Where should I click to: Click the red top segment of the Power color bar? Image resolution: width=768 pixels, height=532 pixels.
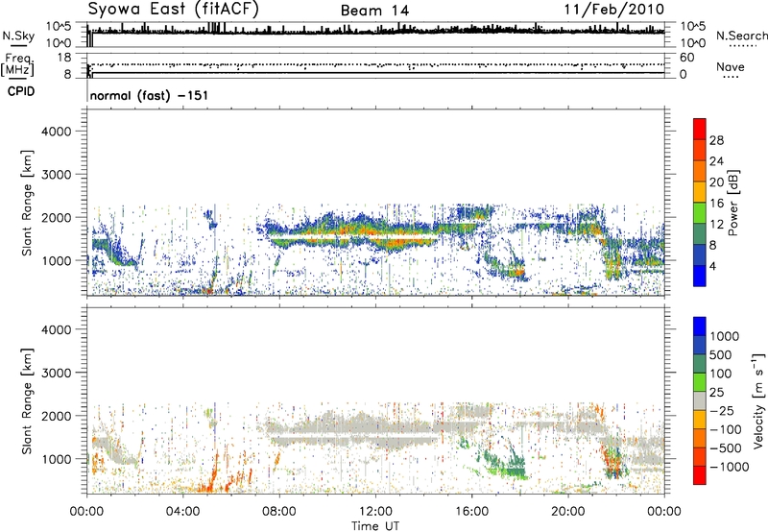(700, 129)
